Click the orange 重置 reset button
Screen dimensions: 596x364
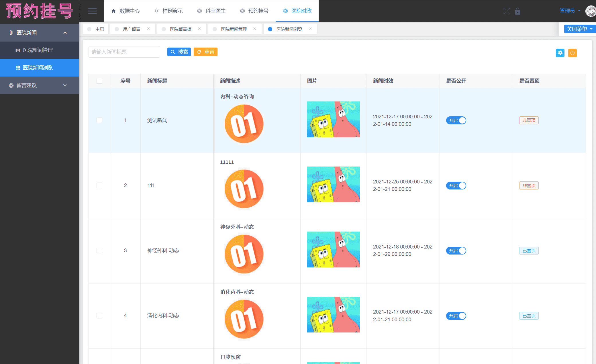205,52
